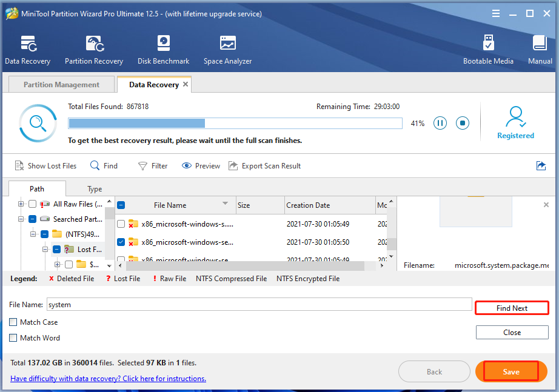Click the deleted folder icon of checked row
Viewport: 559px width, 392px height.
[x=133, y=242]
